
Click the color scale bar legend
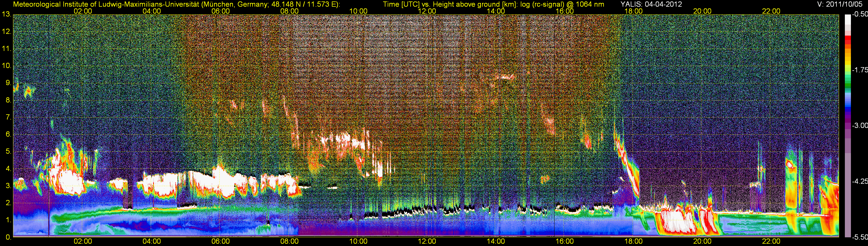(x=847, y=126)
